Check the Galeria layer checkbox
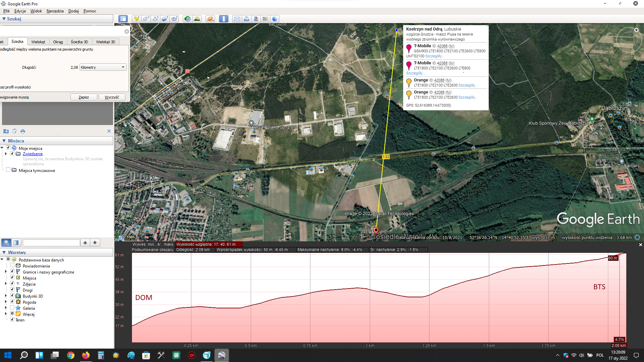The width and height of the screenshot is (644, 362). 12,308
